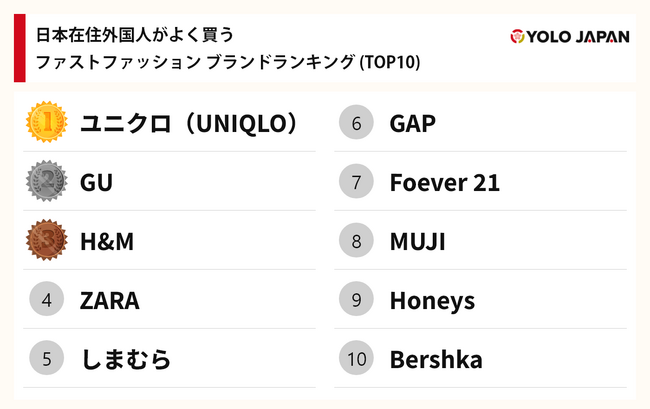Click the number 7 rank circle

pos(356,182)
